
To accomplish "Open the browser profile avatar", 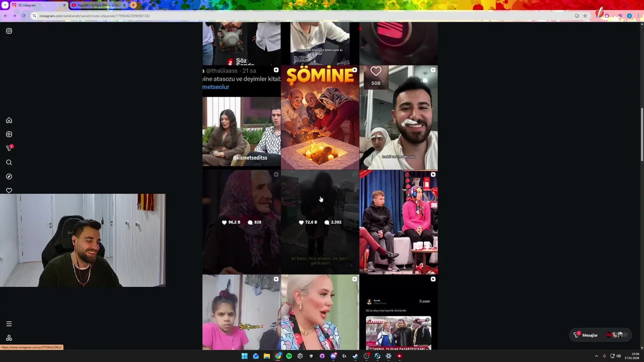I will 629,16.
